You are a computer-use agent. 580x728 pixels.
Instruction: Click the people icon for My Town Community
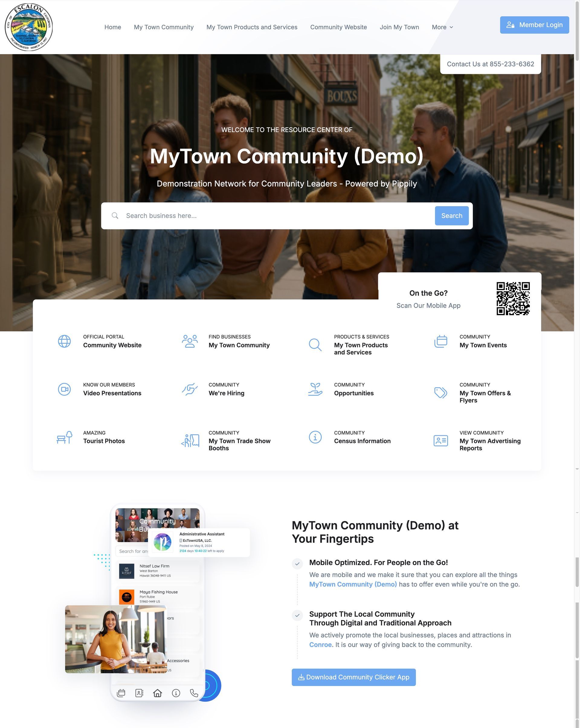pyautogui.click(x=190, y=341)
